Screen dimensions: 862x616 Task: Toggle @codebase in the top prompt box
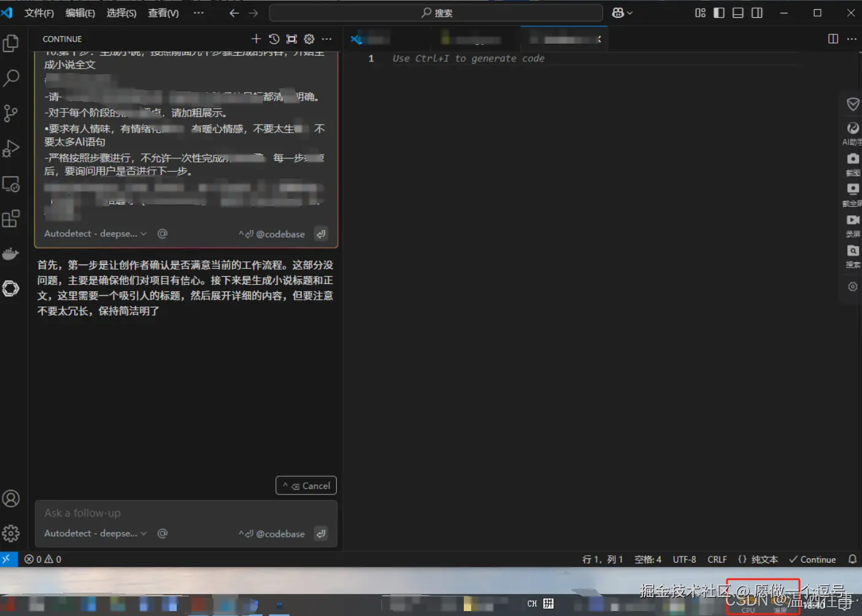(272, 234)
